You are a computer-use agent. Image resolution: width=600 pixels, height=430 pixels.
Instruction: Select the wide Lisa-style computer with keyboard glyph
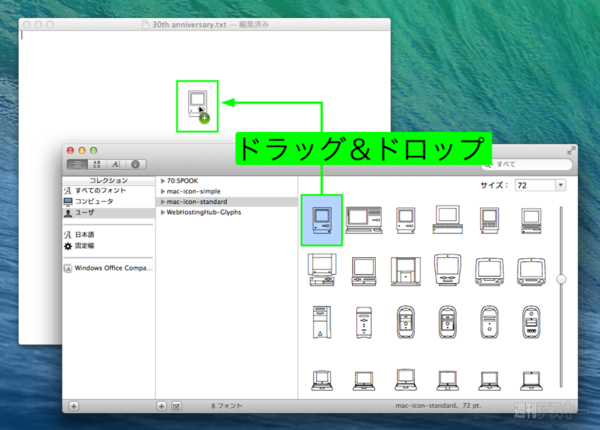click(364, 220)
